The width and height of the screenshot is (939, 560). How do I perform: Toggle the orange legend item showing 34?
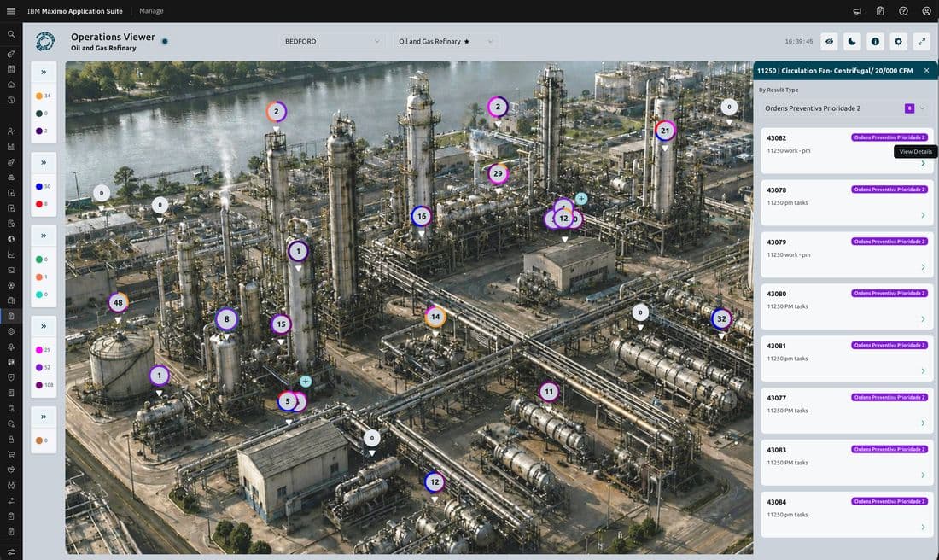point(44,96)
